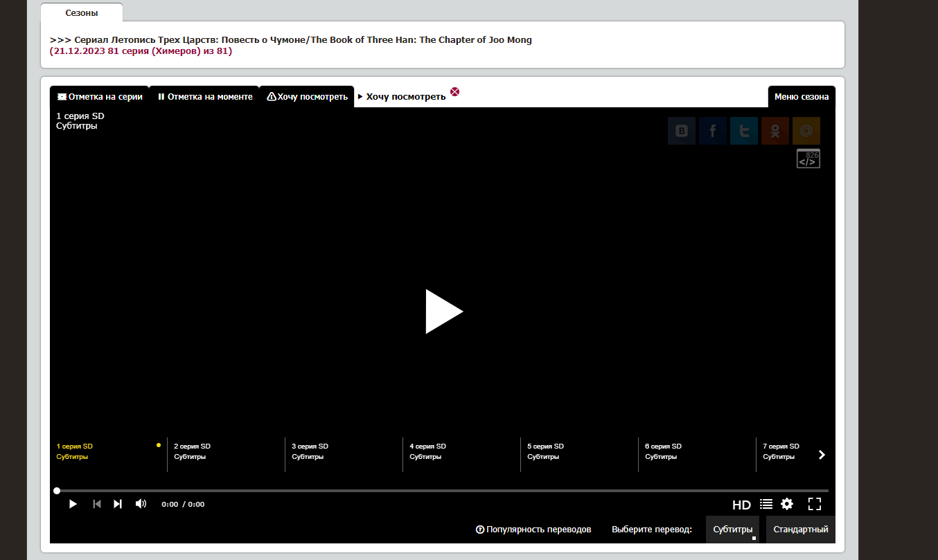Share video on Twitter icon
Image resolution: width=938 pixels, height=560 pixels.
click(x=743, y=131)
